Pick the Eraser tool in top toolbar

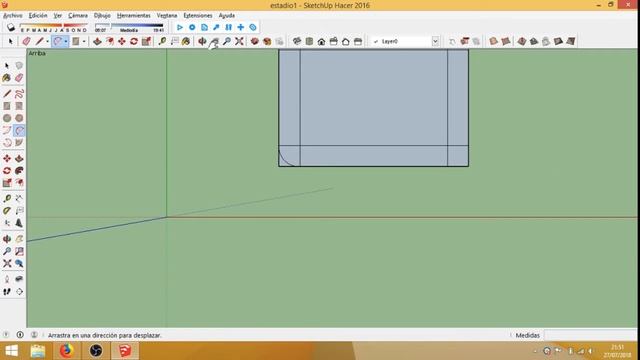(27, 41)
